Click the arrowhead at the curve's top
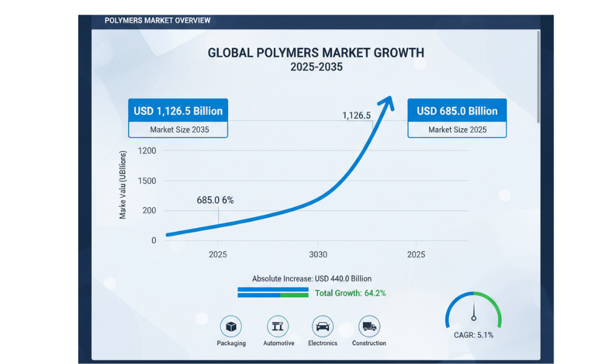 387,104
